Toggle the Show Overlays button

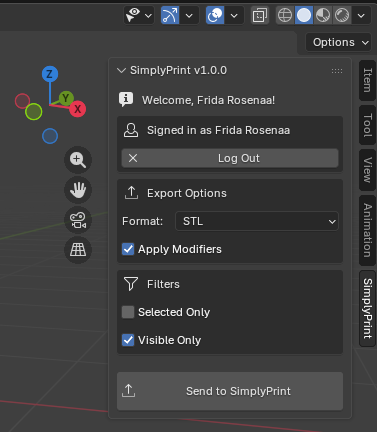(215, 15)
